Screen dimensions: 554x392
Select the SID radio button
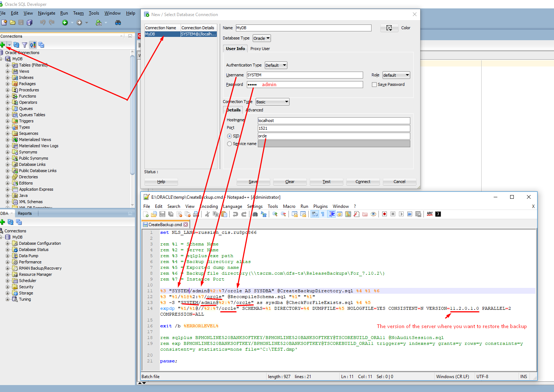[x=229, y=136]
